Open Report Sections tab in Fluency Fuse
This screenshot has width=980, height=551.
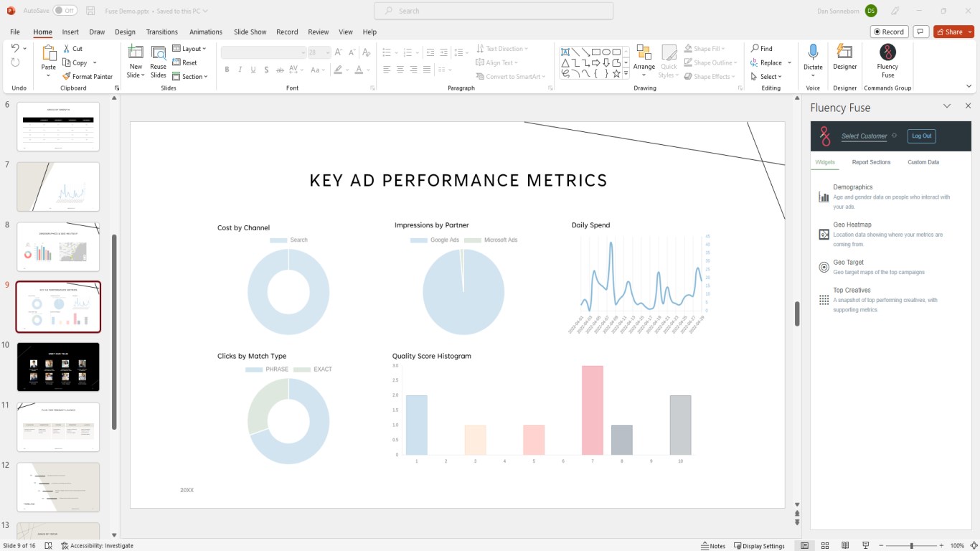tap(871, 162)
